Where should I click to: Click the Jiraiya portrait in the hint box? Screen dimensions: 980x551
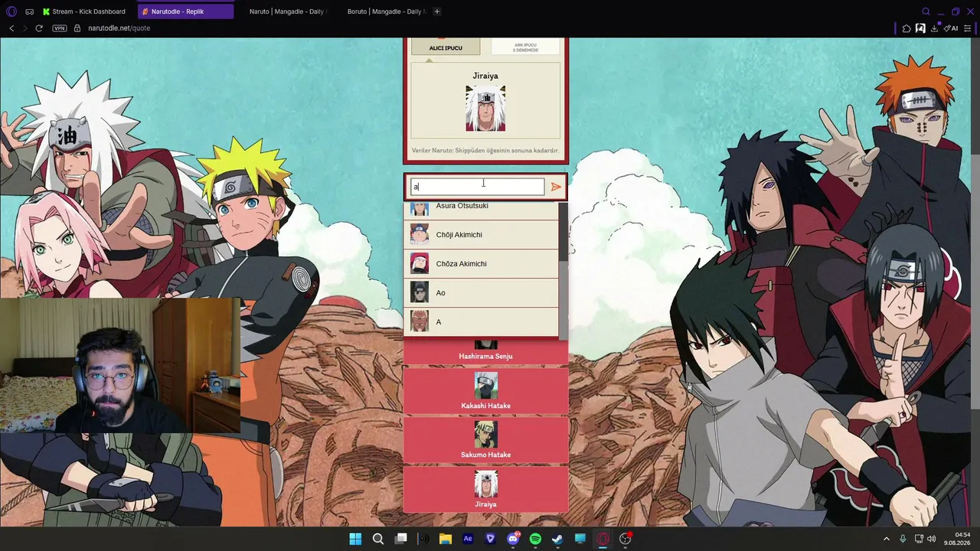tap(485, 108)
